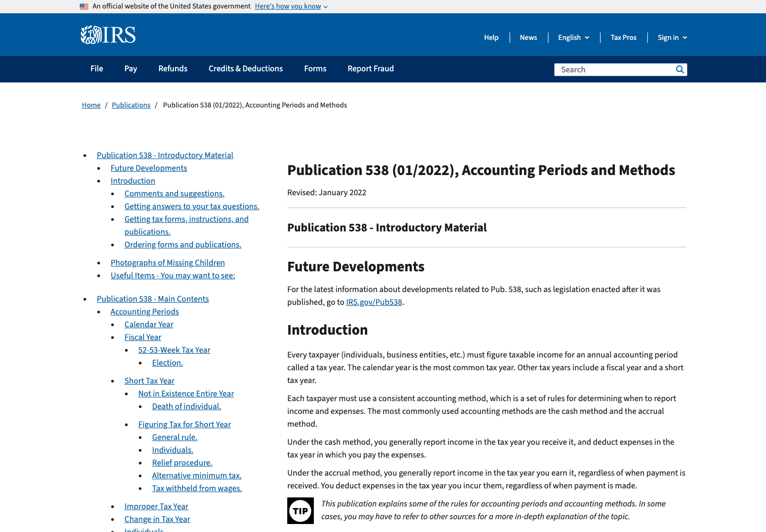Click the IRS logo
This screenshot has height=532, width=766.
click(x=108, y=35)
